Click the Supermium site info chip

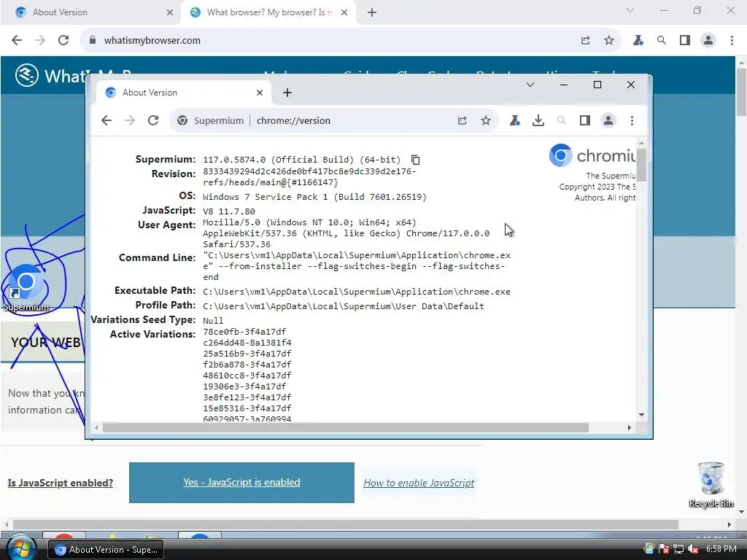pos(210,120)
